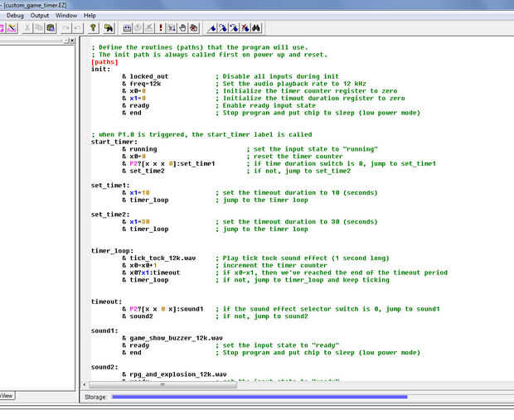Click the custom_game_timer.EZ title text
514x420 pixels.
pos(35,5)
